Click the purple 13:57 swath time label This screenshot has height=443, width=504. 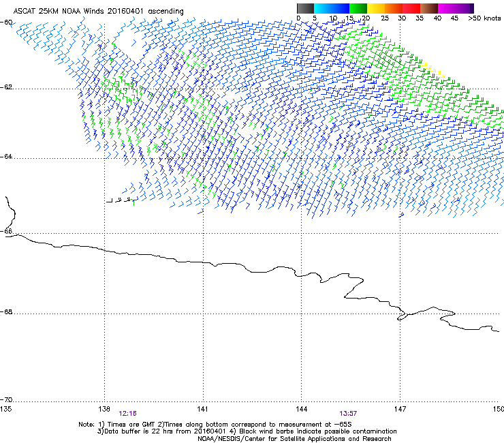[x=348, y=414]
